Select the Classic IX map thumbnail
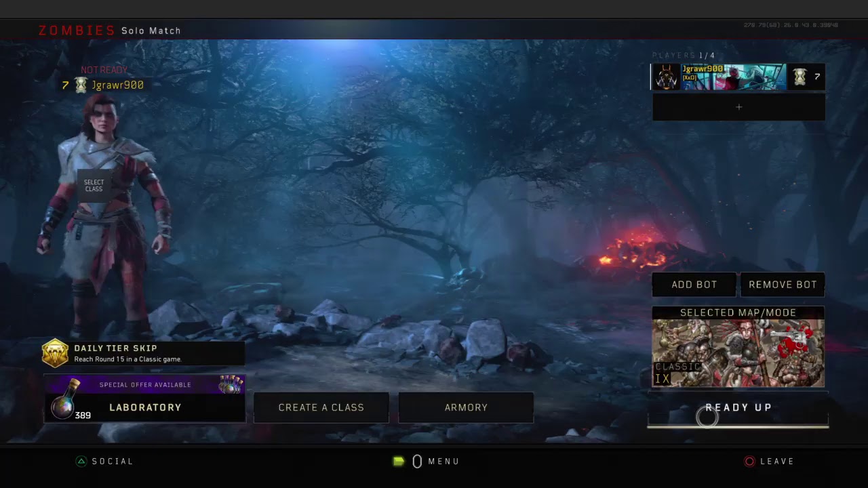 [738, 353]
